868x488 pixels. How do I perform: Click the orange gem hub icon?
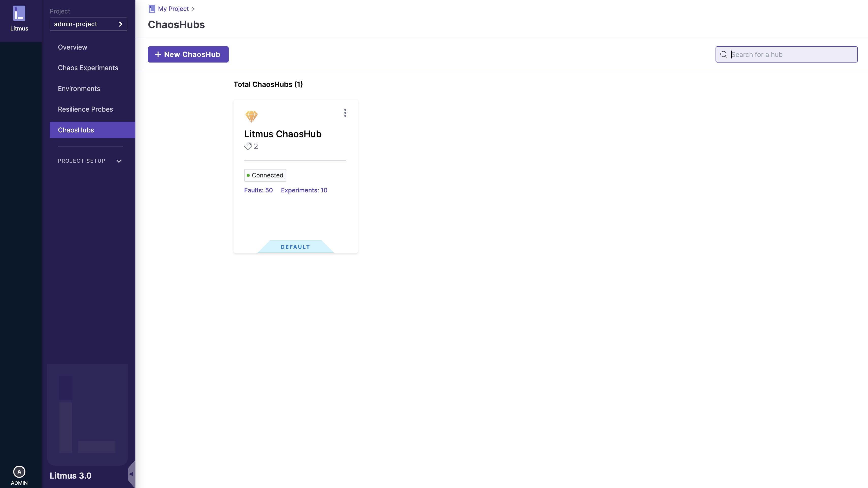coord(251,117)
